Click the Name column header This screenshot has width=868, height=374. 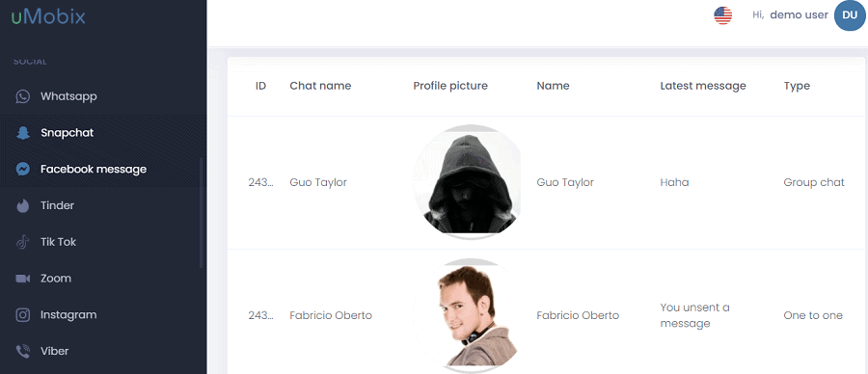click(x=553, y=86)
